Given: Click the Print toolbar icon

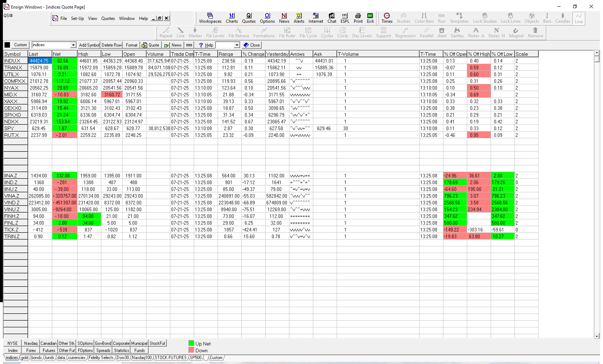Looking at the screenshot, I should [x=358, y=18].
